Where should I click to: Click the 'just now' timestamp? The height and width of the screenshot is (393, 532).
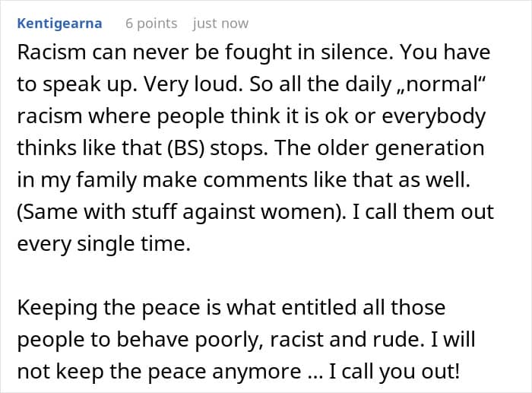(220, 24)
